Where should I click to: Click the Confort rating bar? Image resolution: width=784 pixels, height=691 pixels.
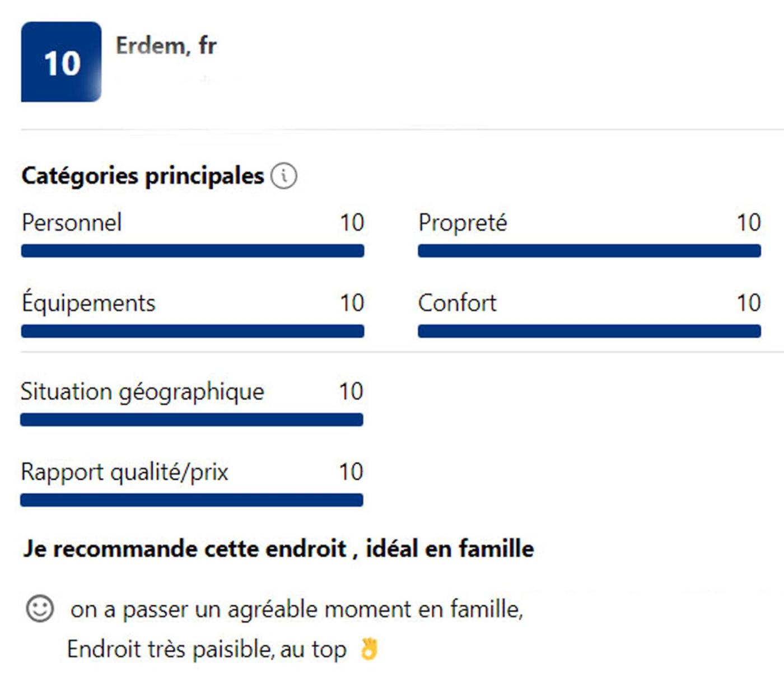tap(589, 332)
